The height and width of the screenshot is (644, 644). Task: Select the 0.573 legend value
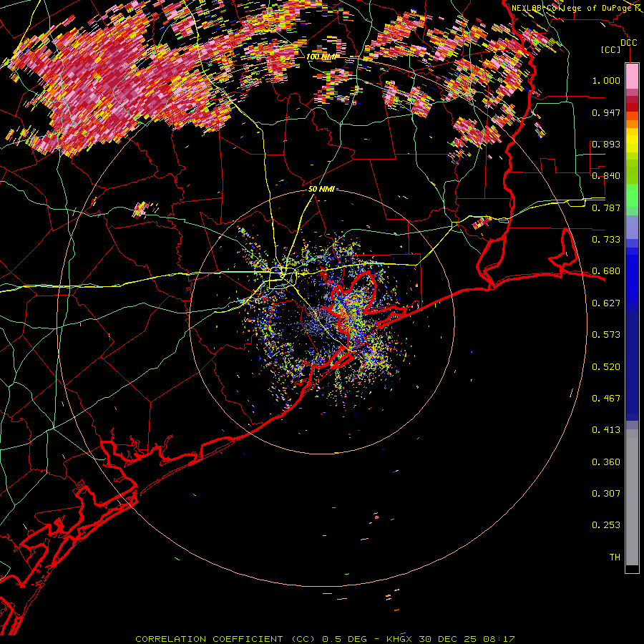606,335
